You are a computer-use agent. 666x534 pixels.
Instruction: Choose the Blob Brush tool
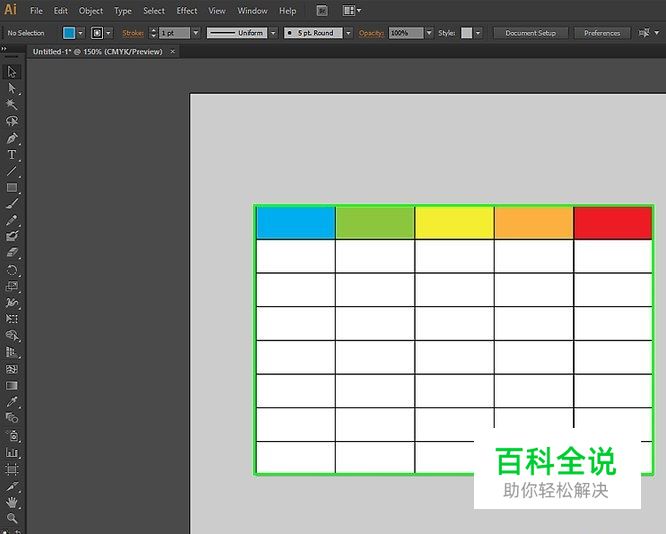click(12, 236)
